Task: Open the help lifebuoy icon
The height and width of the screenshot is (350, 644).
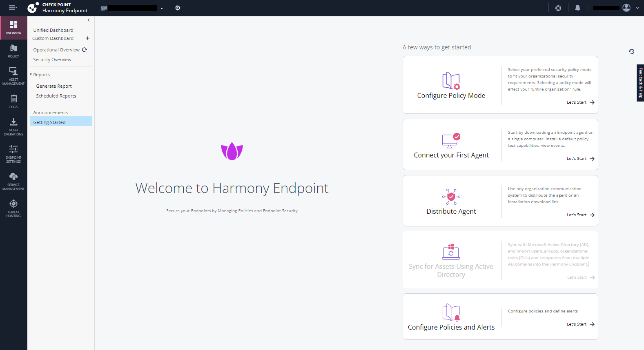Action: coord(558,8)
